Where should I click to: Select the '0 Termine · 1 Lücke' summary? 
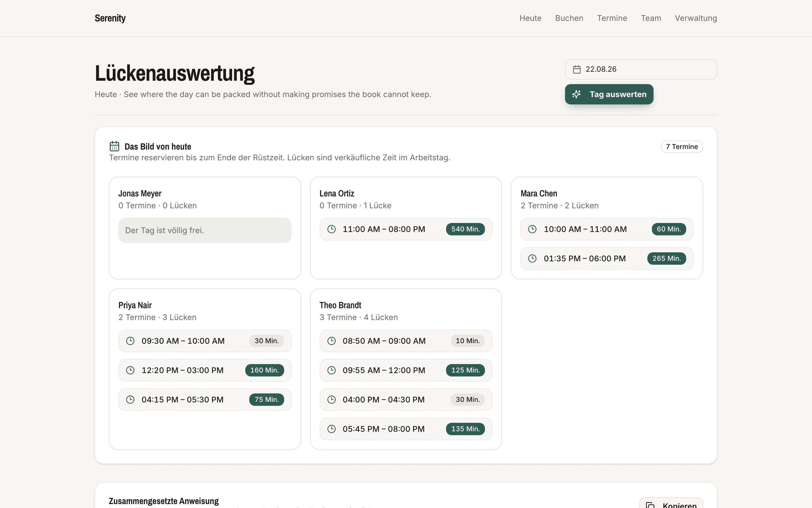[355, 206]
